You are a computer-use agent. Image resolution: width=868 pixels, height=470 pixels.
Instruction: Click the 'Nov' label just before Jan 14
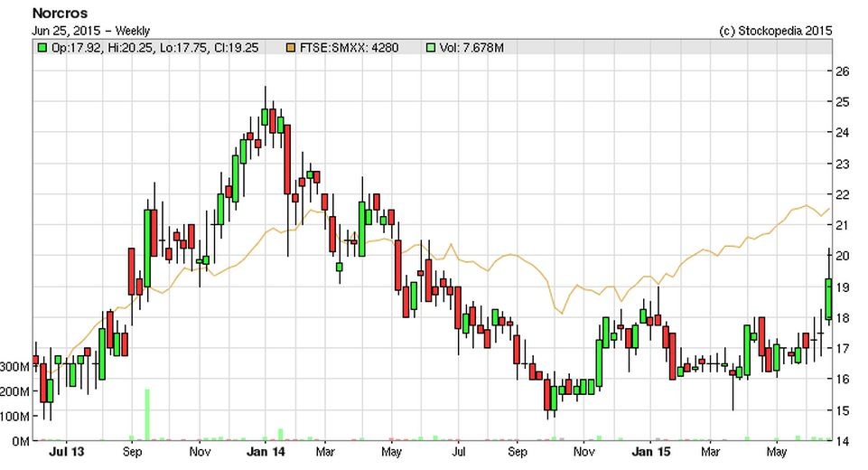tap(200, 452)
